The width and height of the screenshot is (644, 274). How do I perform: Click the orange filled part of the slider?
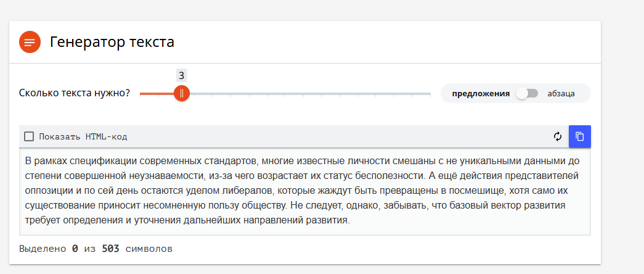[x=157, y=94]
